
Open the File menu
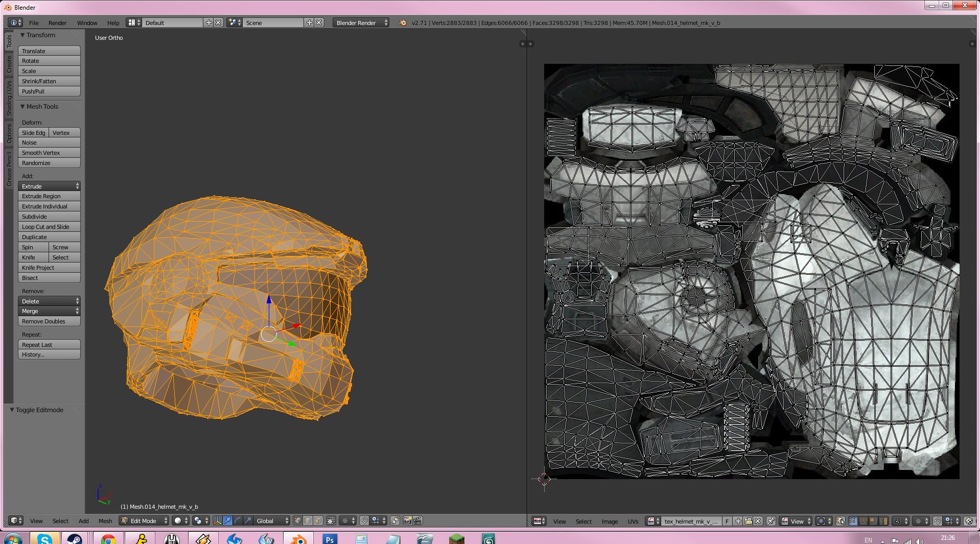34,22
